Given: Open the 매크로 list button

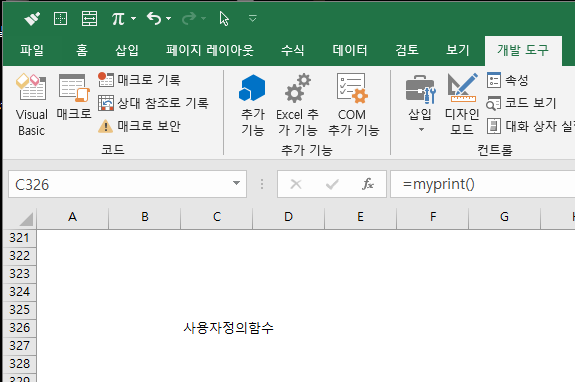Looking at the screenshot, I should coord(74,97).
